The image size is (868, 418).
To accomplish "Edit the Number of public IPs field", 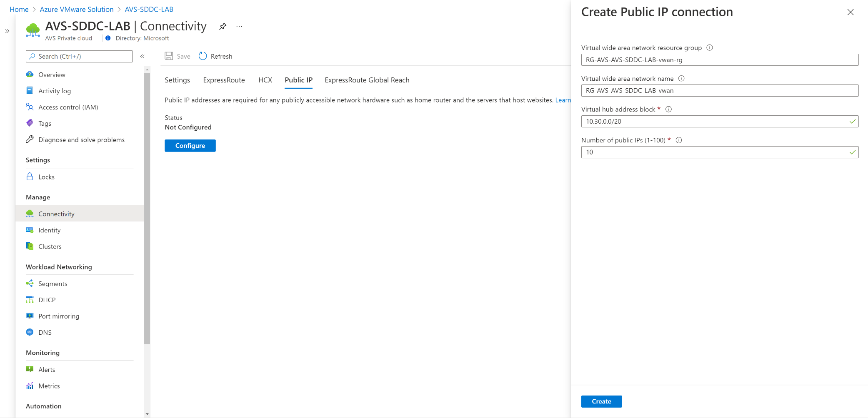I will [720, 152].
